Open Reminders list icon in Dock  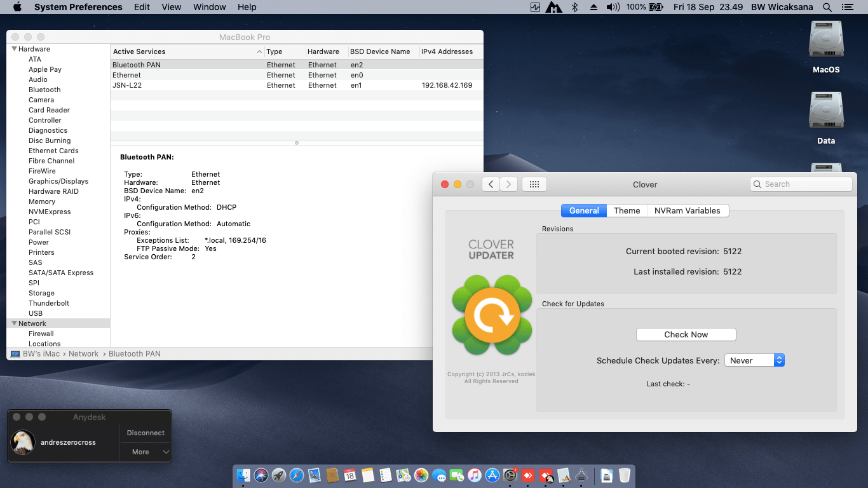click(x=385, y=475)
